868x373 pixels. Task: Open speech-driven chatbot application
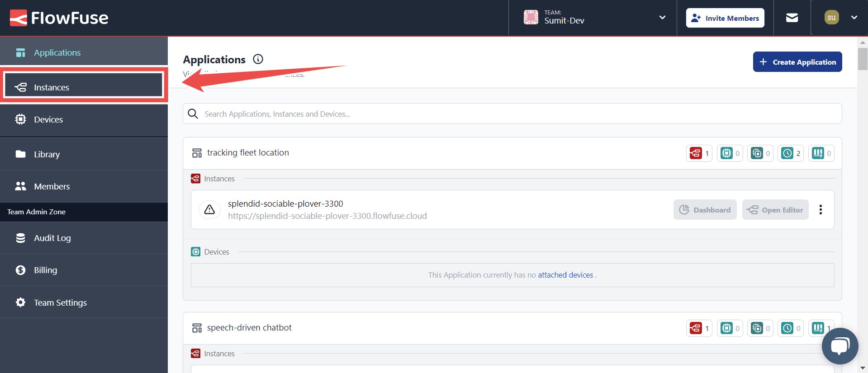249,328
